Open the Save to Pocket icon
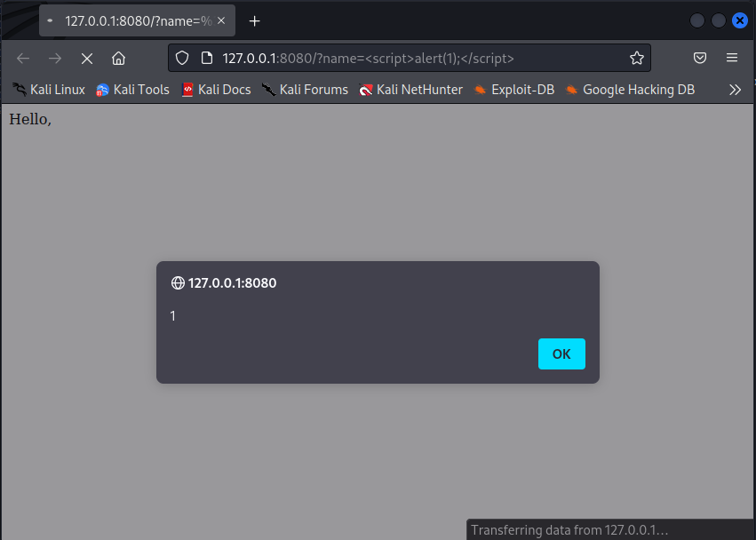Screen dimensions: 756x540 pos(700,59)
